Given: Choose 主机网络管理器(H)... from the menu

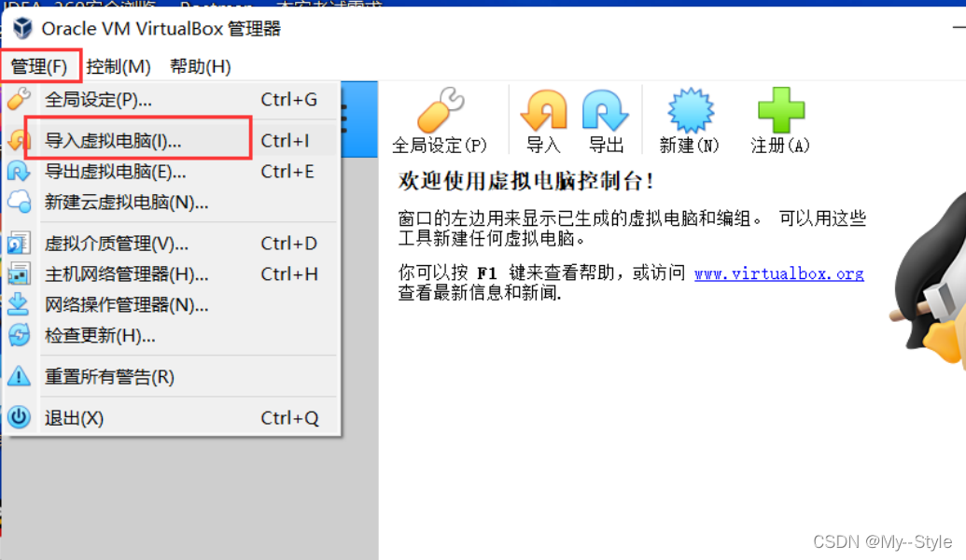Looking at the screenshot, I should point(173,274).
